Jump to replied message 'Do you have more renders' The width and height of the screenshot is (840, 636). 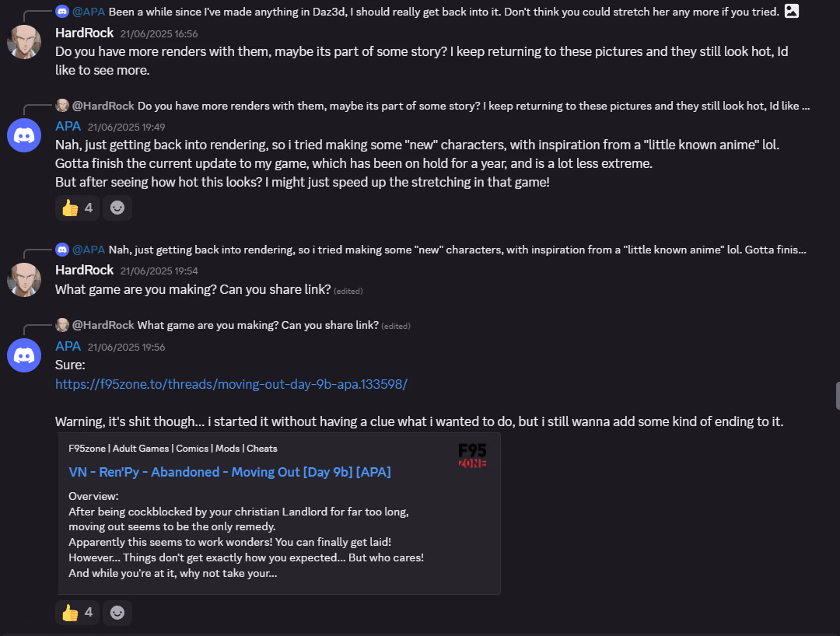pos(473,106)
